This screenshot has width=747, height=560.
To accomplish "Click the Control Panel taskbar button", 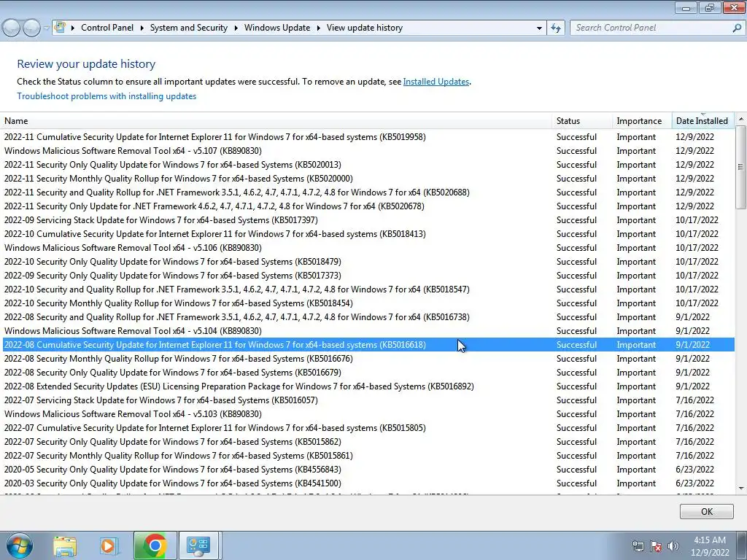I will 198,545.
